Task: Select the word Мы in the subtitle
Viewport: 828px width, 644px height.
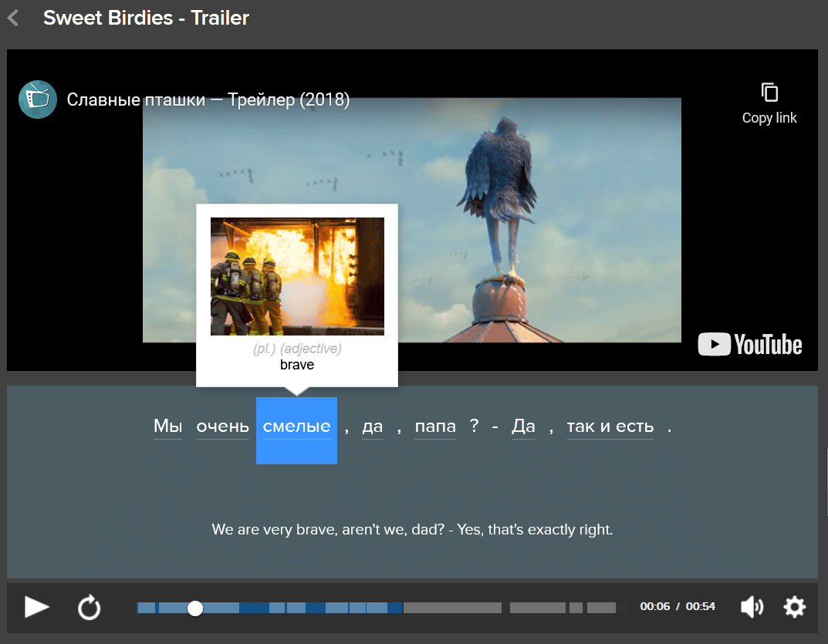Action: pos(167,427)
